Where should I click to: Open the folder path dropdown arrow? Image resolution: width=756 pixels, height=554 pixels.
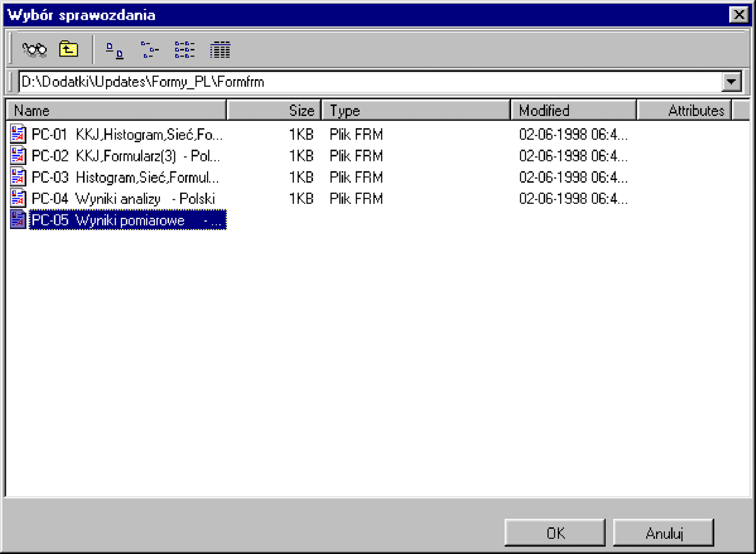(x=731, y=82)
